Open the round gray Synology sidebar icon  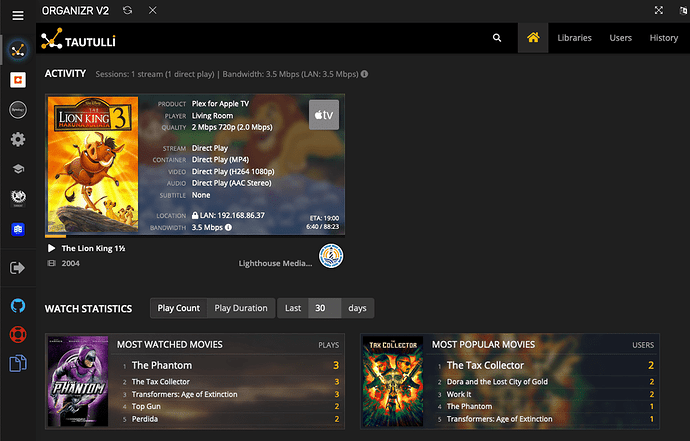[x=18, y=110]
